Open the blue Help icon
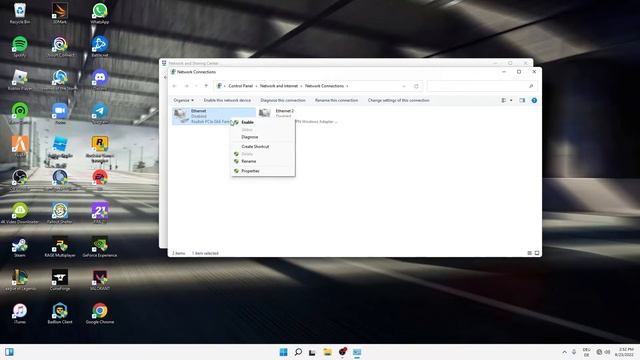640x360 pixels. coord(534,100)
